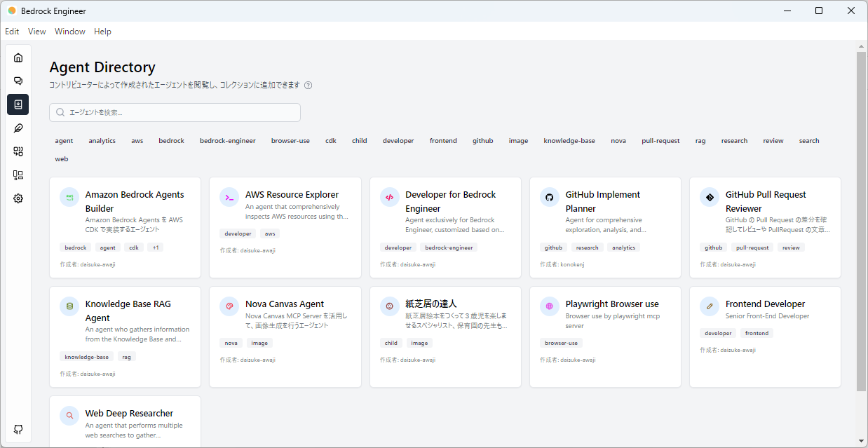
Task: Filter by the 'pull-request' filter tag
Action: pyautogui.click(x=660, y=141)
